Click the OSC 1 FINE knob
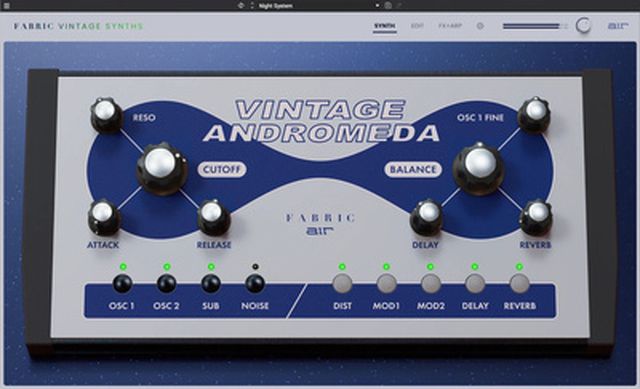The image size is (640, 389). tap(534, 114)
